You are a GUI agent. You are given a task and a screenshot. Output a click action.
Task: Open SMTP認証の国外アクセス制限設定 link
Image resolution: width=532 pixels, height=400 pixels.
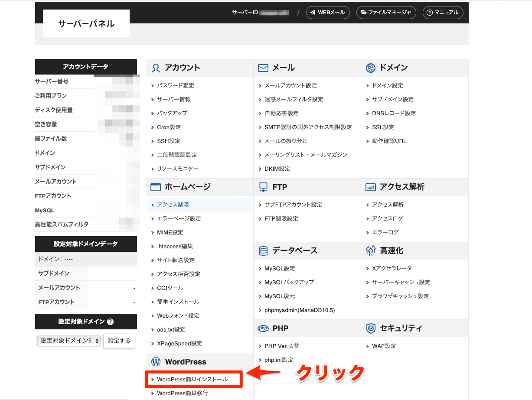(308, 127)
